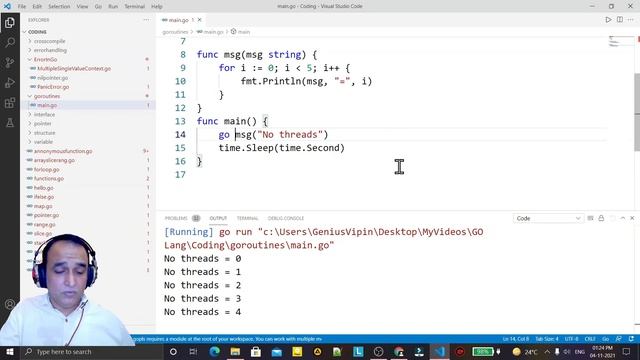Open the Terminal menu
Screen dimensions: 640x360
135,6
